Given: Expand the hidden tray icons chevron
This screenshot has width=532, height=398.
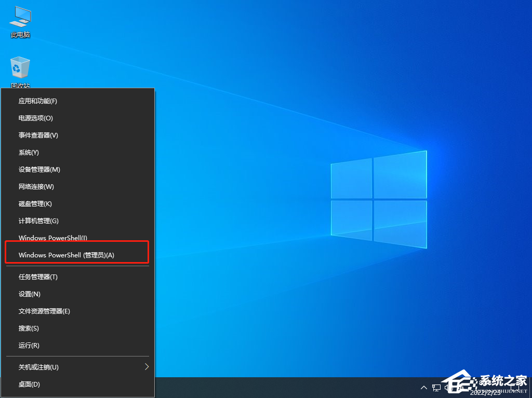Looking at the screenshot, I should pyautogui.click(x=424, y=388).
